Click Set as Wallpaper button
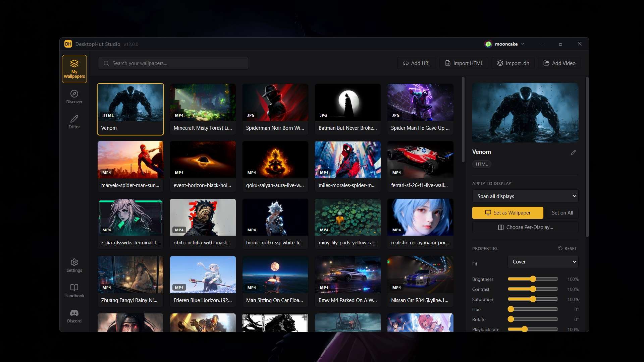 507,213
